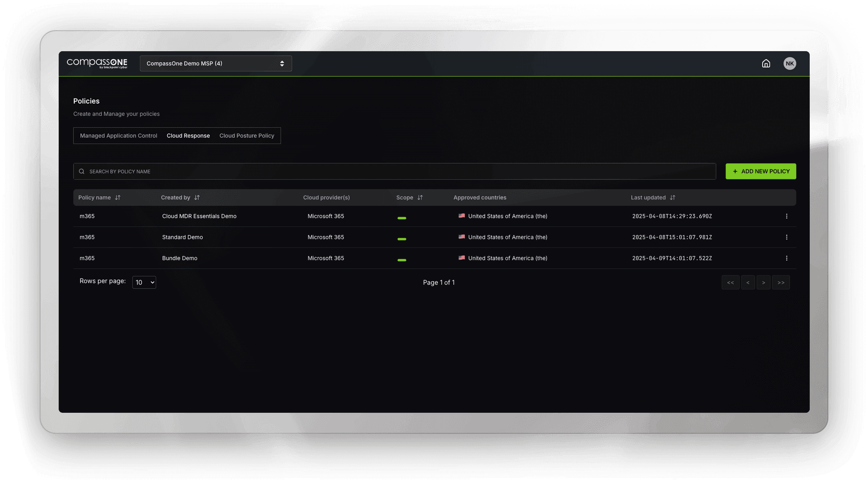The image size is (868, 483).
Task: Click the search magnifier icon
Action: click(x=82, y=171)
